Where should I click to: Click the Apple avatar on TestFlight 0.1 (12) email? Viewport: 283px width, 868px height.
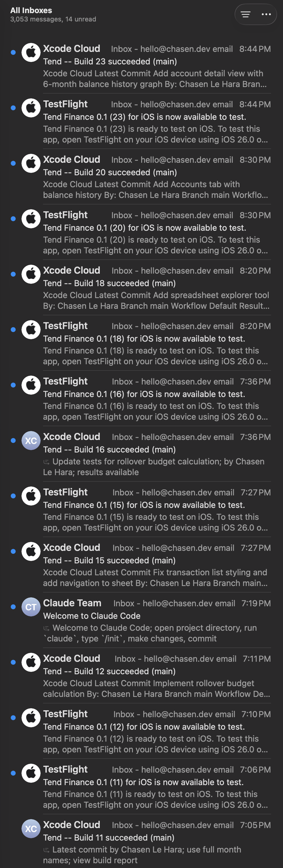(31, 718)
